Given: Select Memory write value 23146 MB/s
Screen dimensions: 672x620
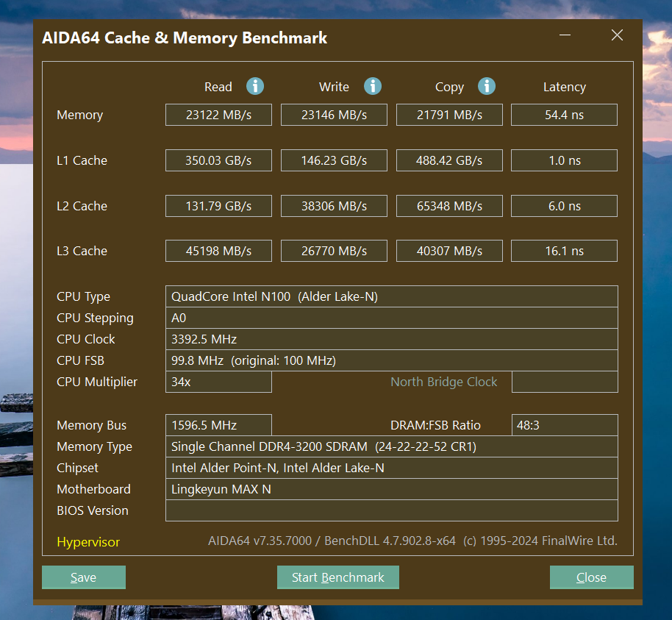Looking at the screenshot, I should (x=334, y=115).
